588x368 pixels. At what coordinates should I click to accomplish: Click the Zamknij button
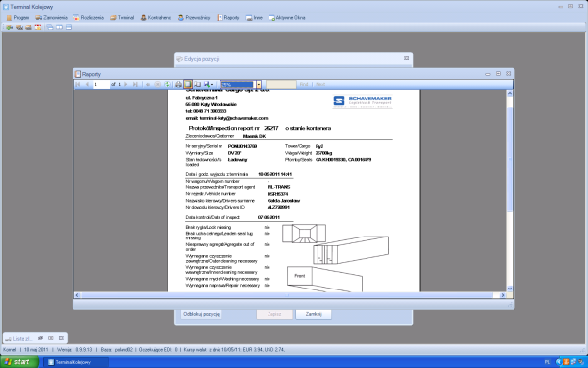coord(314,314)
